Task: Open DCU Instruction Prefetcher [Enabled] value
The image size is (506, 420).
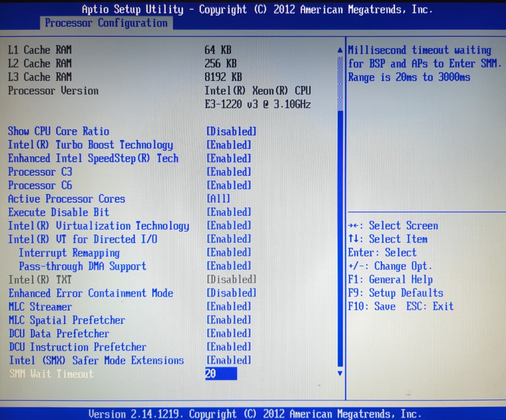Action: coord(229,347)
